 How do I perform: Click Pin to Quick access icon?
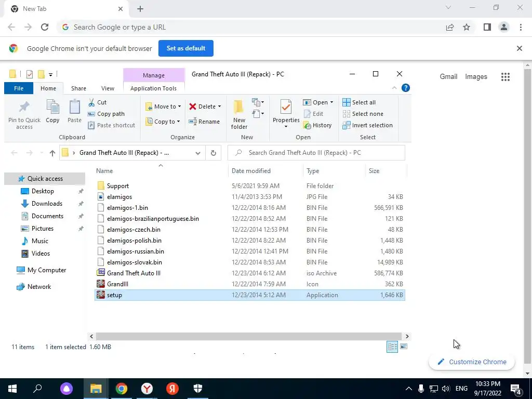click(24, 107)
